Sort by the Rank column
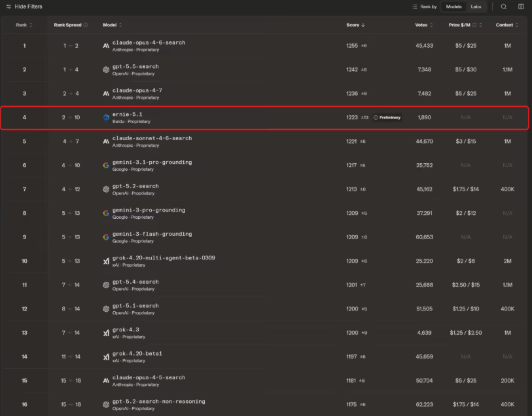This screenshot has height=416, width=532. click(x=24, y=25)
